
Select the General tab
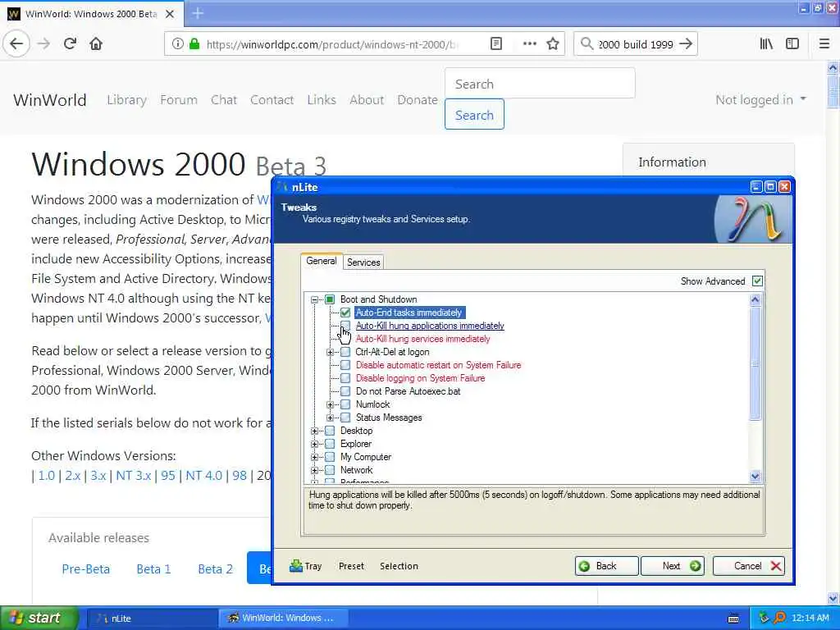322,261
